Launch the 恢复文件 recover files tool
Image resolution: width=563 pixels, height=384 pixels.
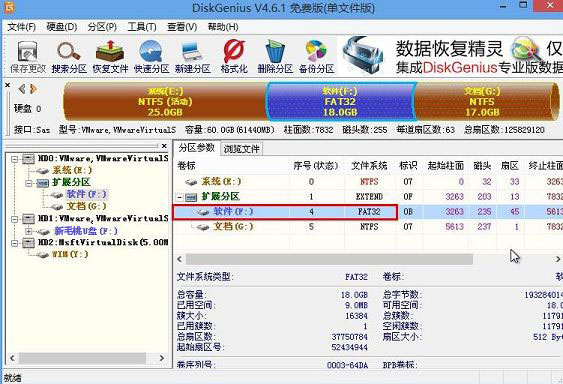110,56
